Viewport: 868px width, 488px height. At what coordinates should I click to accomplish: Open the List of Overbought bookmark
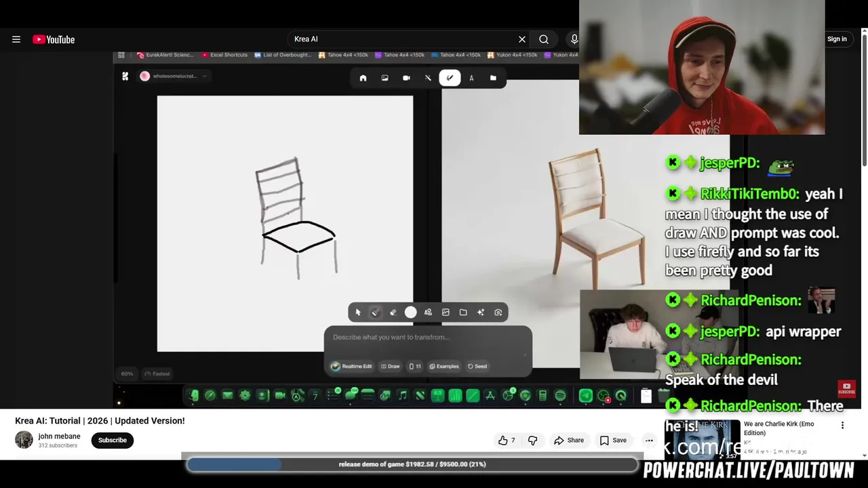coord(283,55)
